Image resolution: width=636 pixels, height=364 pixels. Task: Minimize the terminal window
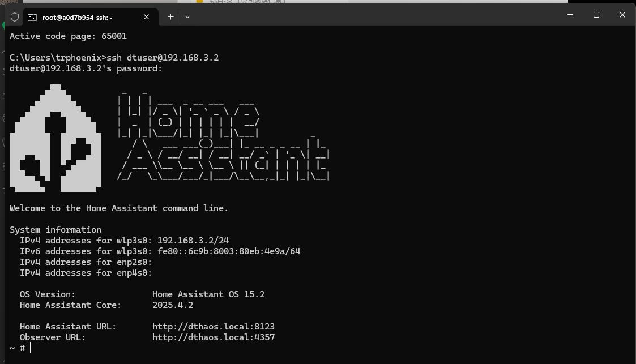pos(570,15)
